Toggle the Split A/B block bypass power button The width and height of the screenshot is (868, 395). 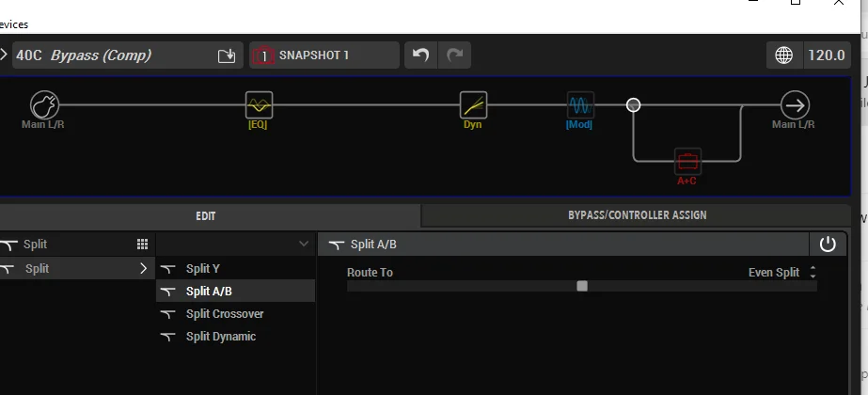[828, 245]
